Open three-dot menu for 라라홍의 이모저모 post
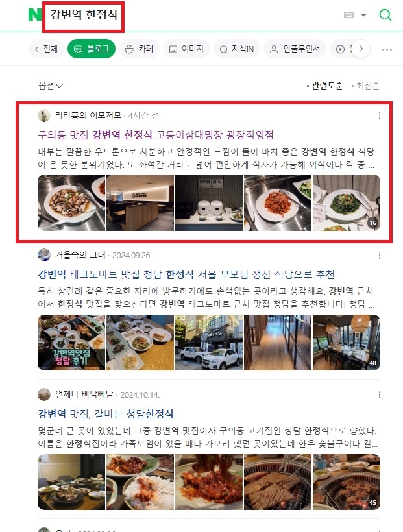Image resolution: width=403 pixels, height=532 pixels. [379, 115]
